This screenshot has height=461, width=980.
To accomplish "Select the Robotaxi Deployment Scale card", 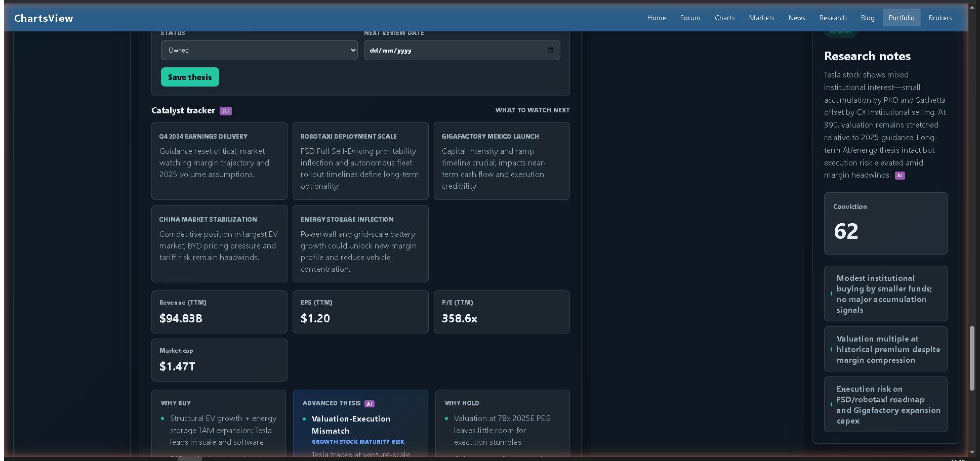I will [x=360, y=161].
